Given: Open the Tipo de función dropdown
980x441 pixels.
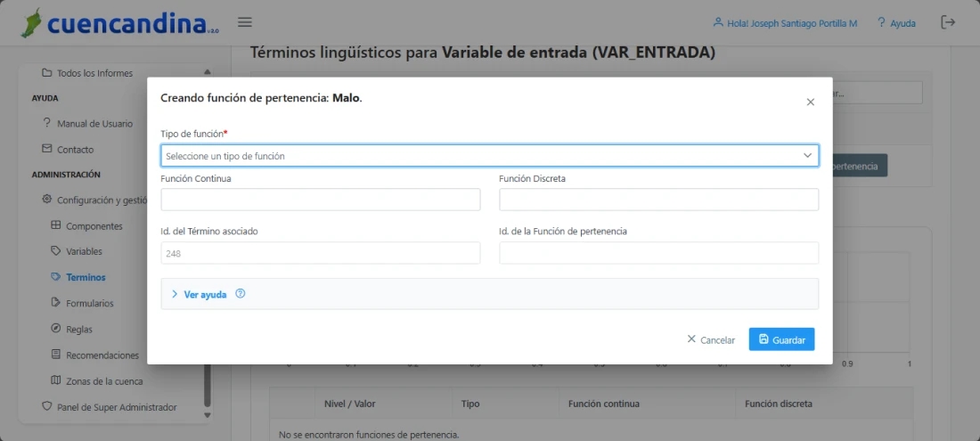Looking at the screenshot, I should point(489,156).
